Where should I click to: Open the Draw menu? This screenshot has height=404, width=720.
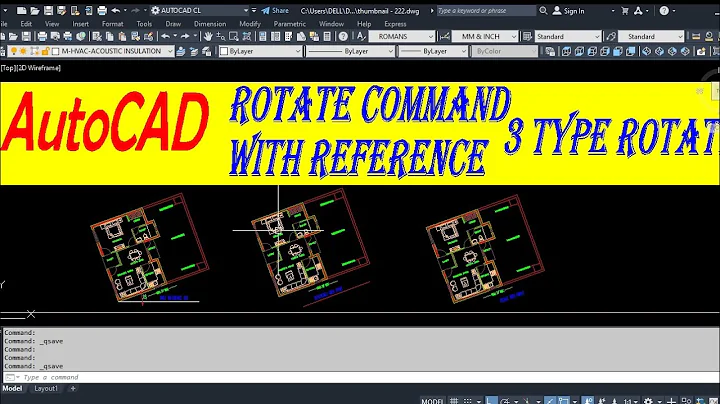(x=173, y=24)
